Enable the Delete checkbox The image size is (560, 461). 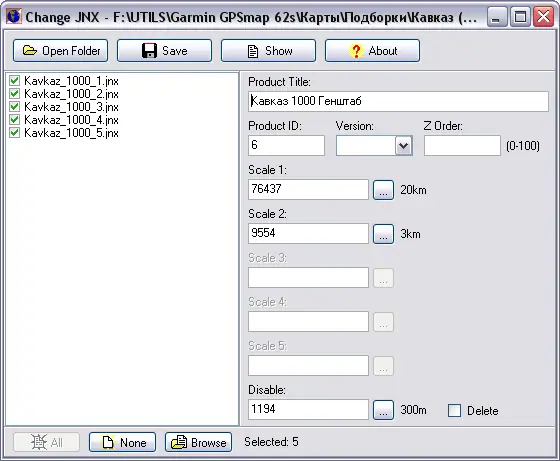click(454, 410)
